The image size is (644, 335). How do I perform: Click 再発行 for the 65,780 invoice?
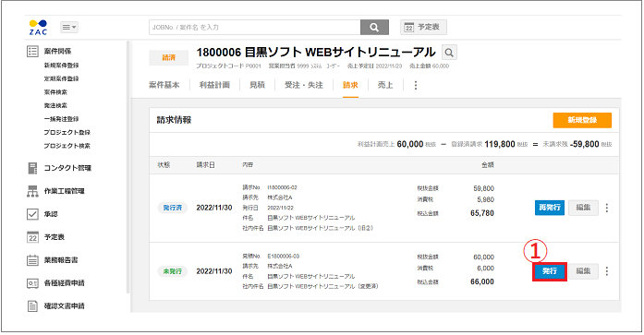click(550, 208)
